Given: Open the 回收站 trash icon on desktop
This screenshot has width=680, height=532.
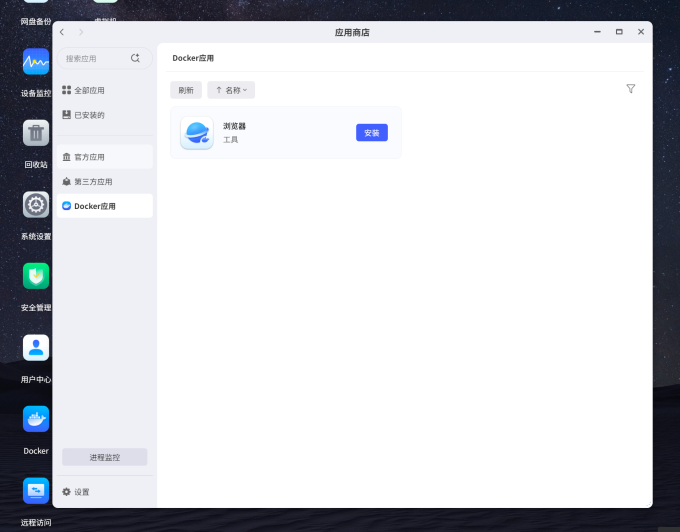Looking at the screenshot, I should (36, 133).
